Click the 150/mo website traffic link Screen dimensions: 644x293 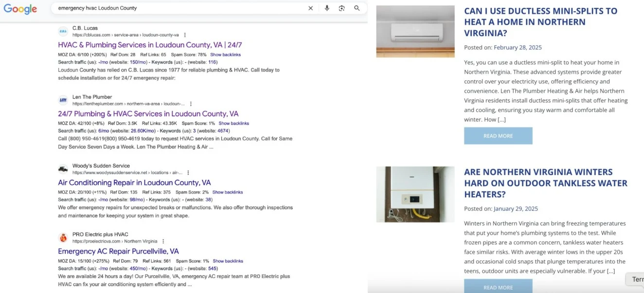138,62
